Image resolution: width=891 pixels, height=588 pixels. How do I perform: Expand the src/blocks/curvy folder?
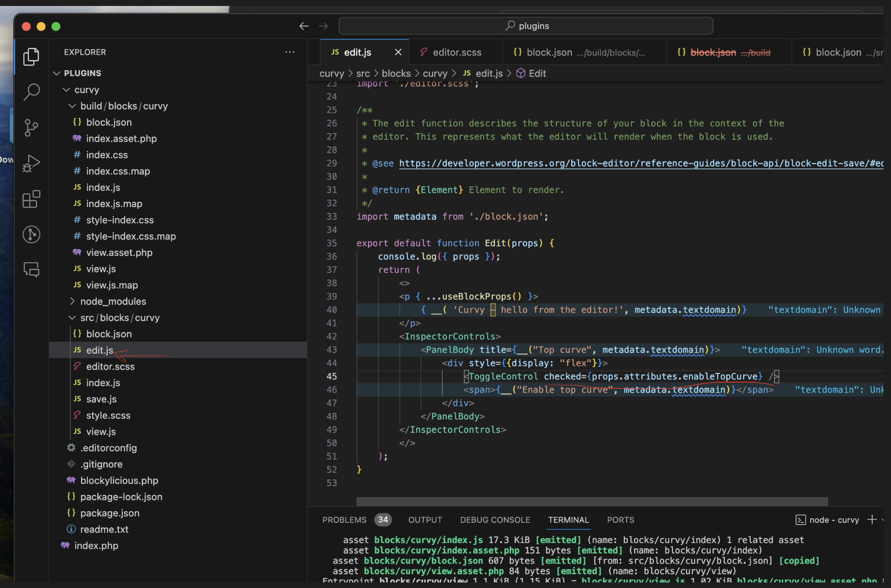[x=71, y=318]
